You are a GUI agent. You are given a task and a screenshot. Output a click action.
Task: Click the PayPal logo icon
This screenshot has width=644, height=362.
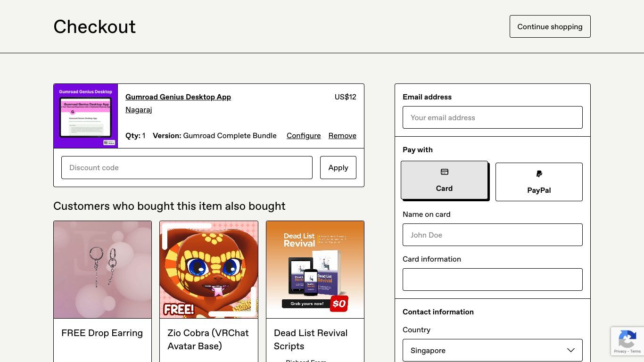pyautogui.click(x=539, y=174)
